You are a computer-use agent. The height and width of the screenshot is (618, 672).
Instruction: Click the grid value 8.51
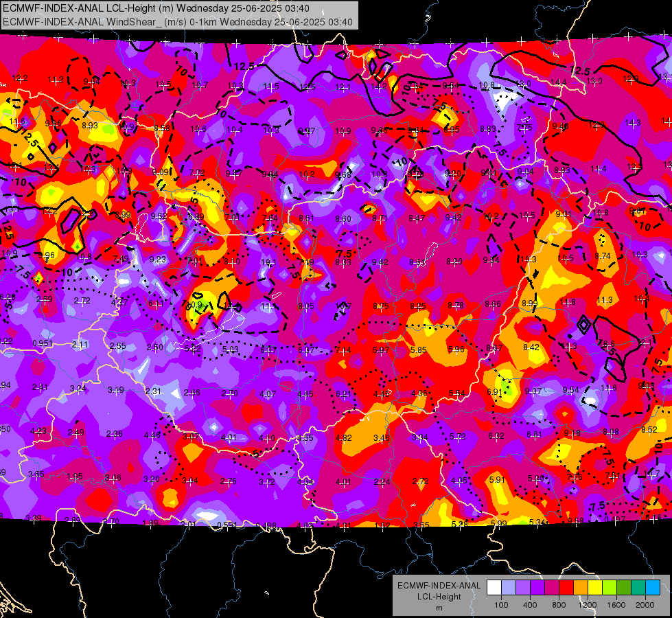click(x=306, y=218)
